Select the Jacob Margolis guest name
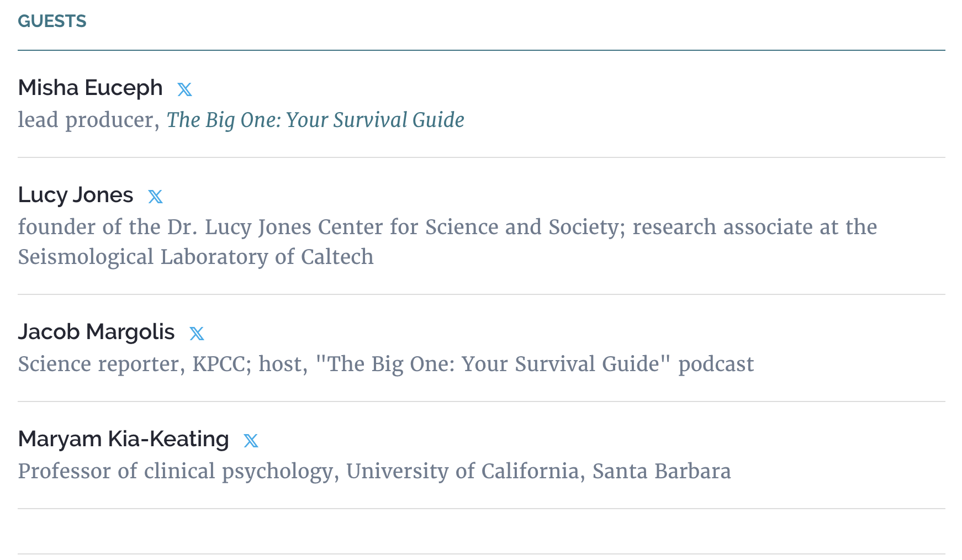 (96, 332)
